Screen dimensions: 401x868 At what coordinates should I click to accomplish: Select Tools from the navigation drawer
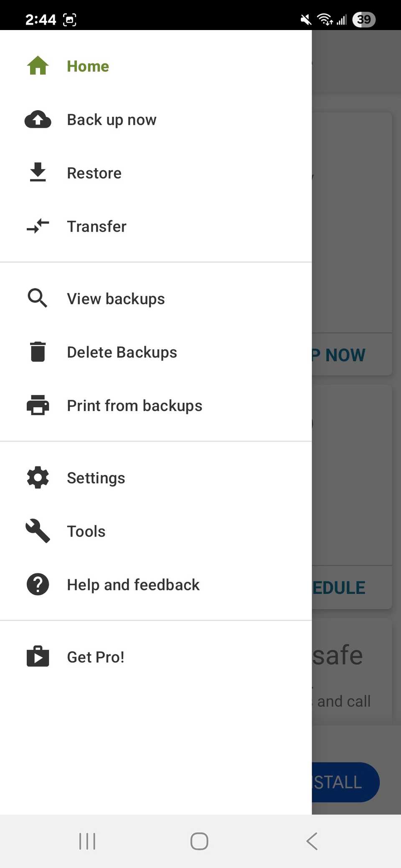(x=86, y=531)
